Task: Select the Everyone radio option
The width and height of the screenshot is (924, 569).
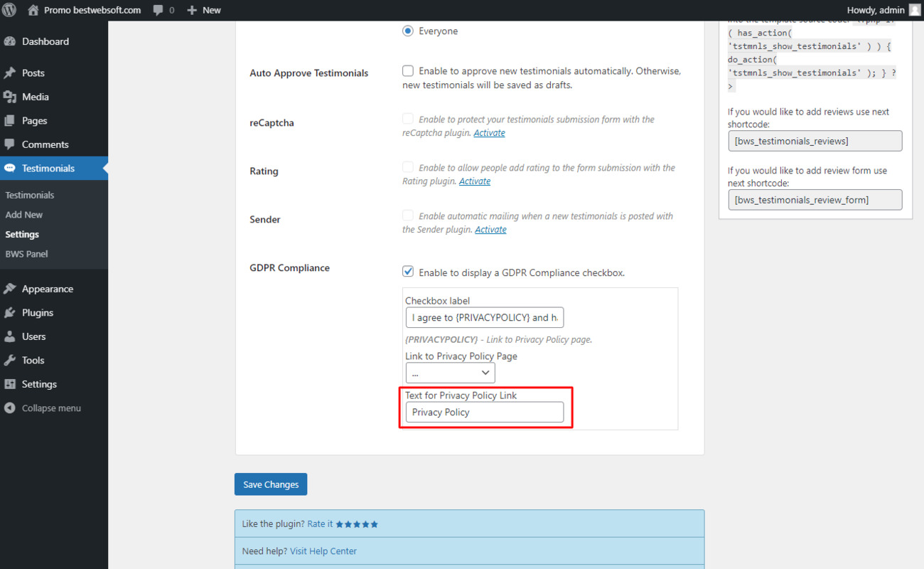Action: pos(407,31)
